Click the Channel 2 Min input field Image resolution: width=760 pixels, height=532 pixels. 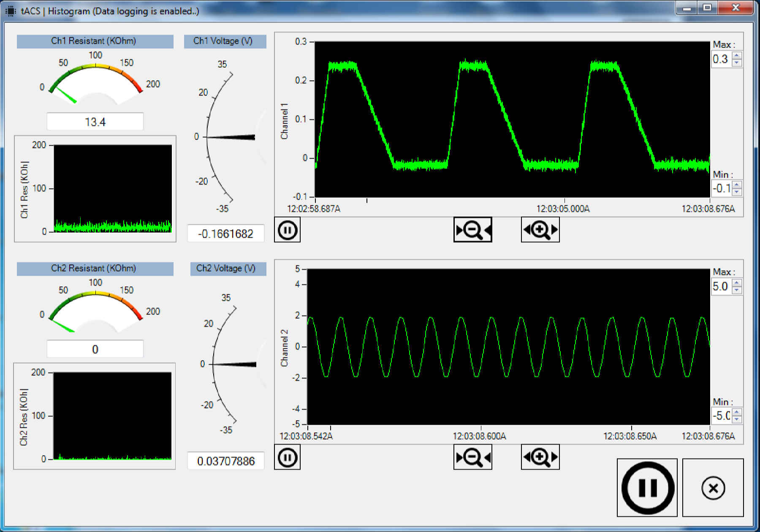pyautogui.click(x=721, y=415)
